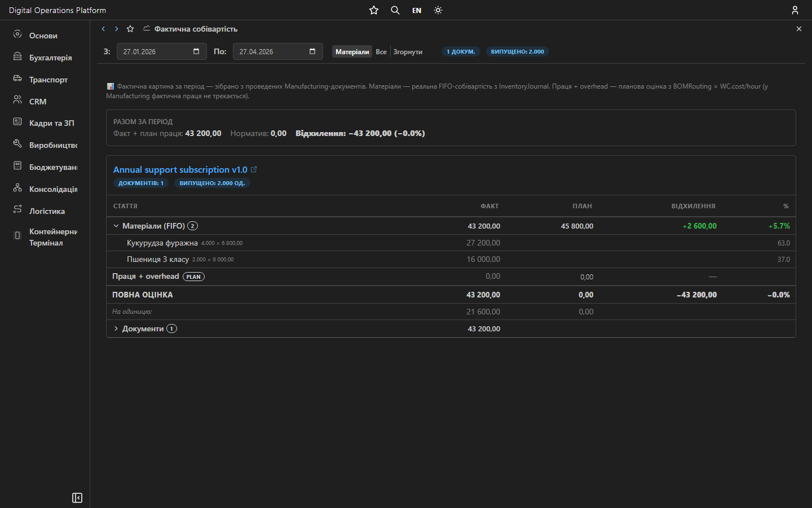
Task: Click the ФАКТ column header
Action: 489,206
